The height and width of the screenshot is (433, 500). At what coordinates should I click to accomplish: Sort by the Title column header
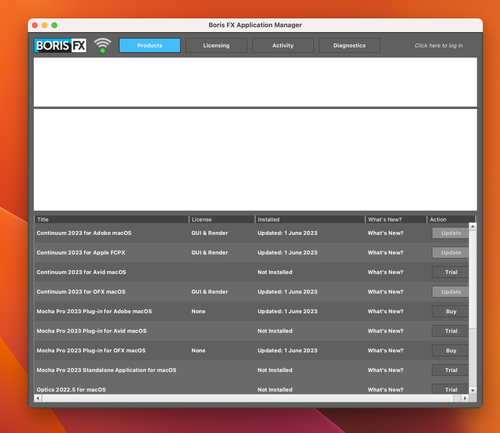tap(112, 219)
